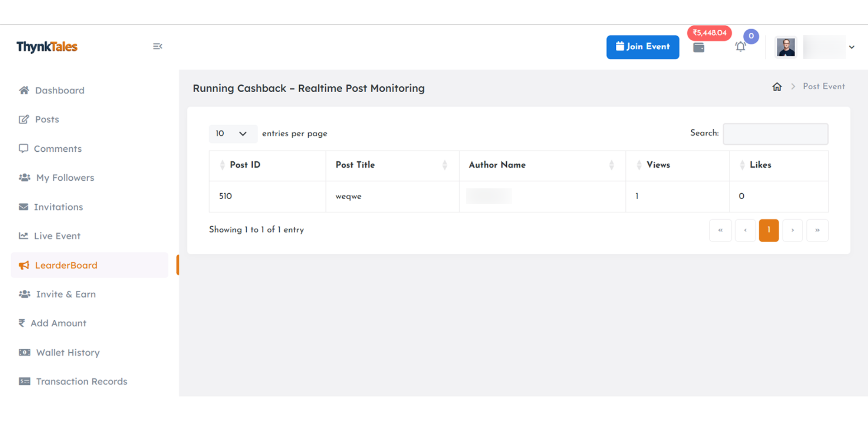This screenshot has height=421, width=868.
Task: Sort table by Post Title arrows
Action: tap(444, 165)
